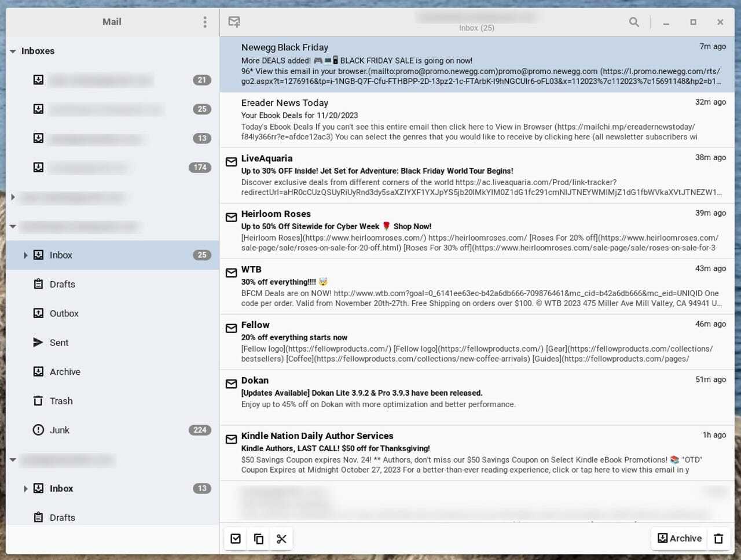Open the Sent folder arrow icon
Viewport: 741px width, 560px height.
point(38,342)
